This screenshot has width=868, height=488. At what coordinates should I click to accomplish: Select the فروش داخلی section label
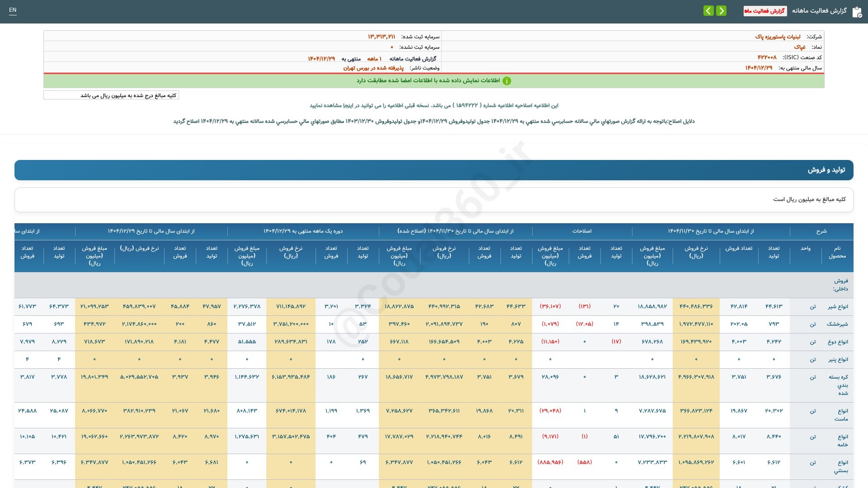coord(841,285)
